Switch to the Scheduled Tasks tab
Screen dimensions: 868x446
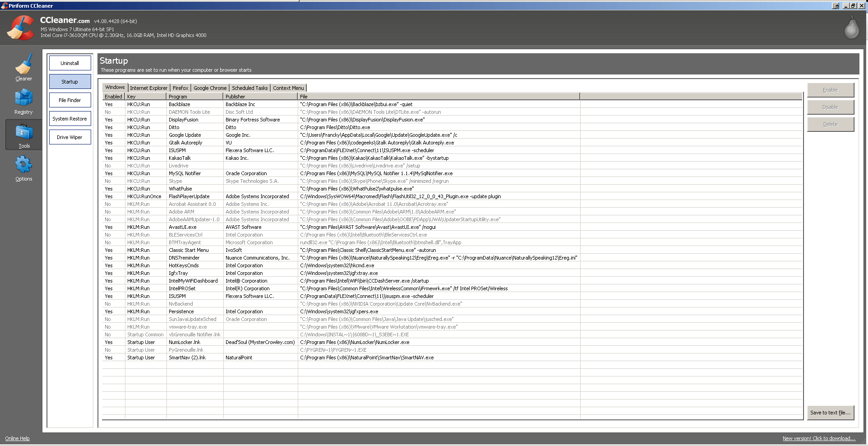click(250, 88)
